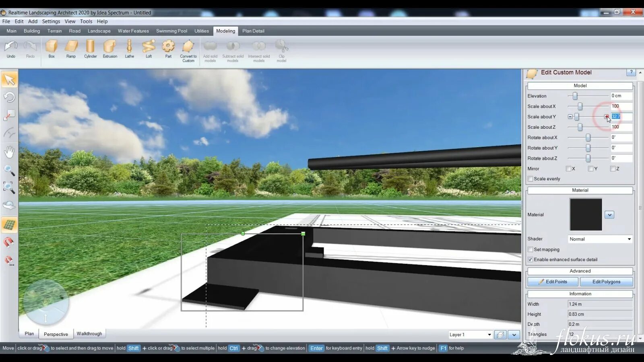This screenshot has height=362, width=644.
Task: Click the Rotate about Y slider handle
Action: pos(588,148)
